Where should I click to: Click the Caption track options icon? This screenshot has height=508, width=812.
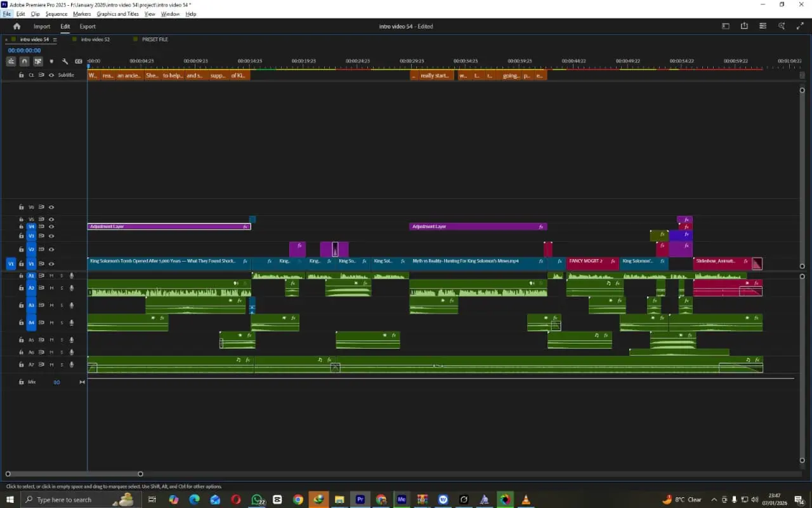[x=79, y=62]
